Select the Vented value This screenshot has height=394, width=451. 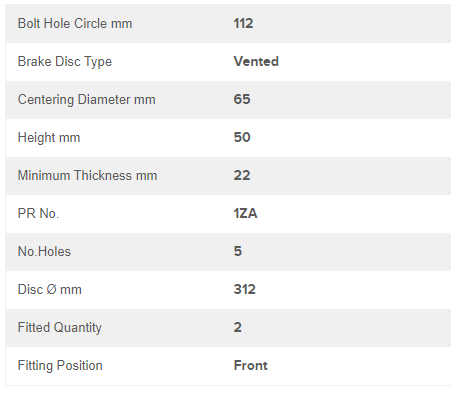256,61
